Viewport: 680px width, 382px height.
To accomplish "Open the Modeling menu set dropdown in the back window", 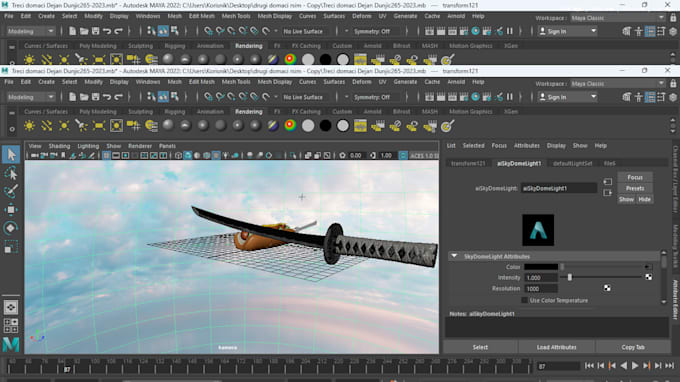I will click(x=30, y=31).
